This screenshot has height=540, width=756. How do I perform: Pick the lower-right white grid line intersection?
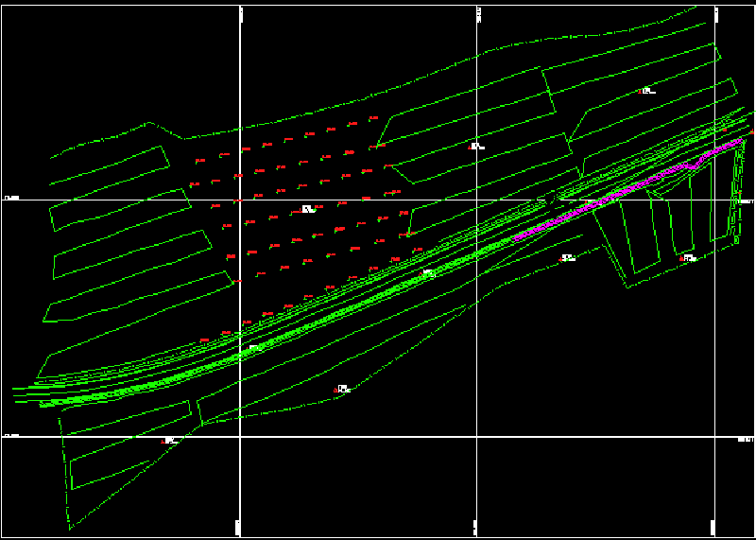pyautogui.click(x=715, y=437)
